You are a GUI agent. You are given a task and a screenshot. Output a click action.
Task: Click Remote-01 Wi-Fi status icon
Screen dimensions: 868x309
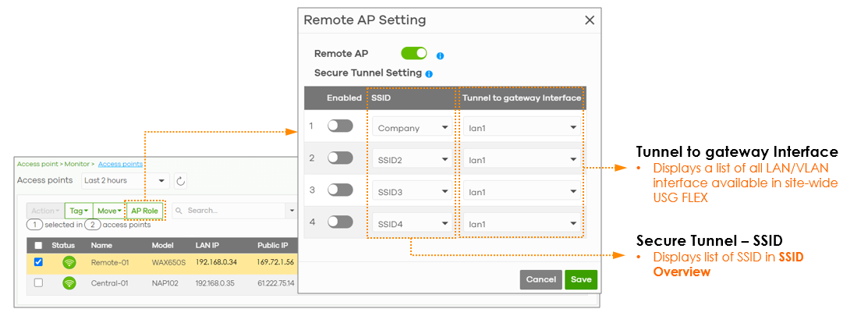click(69, 263)
